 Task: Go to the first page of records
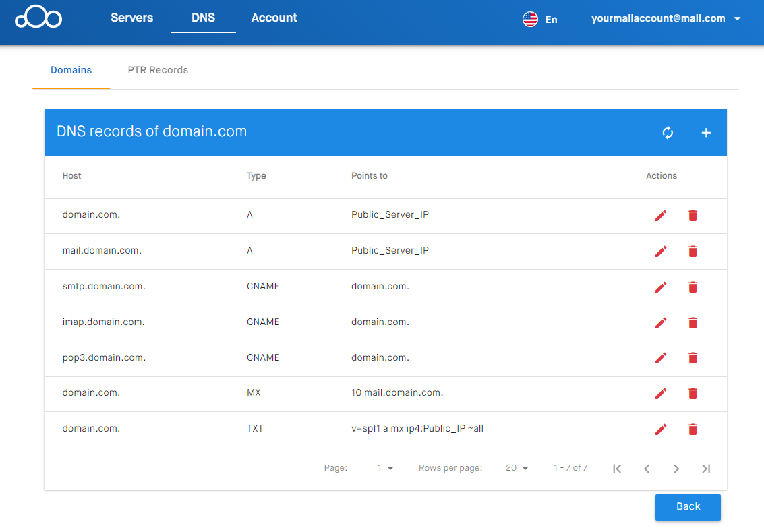point(617,469)
